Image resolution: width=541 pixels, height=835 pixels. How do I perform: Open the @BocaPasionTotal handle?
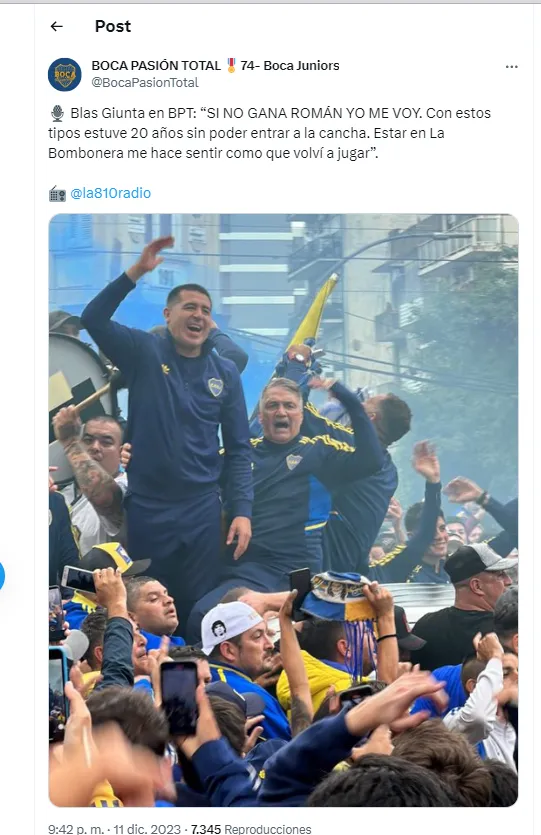tap(145, 83)
